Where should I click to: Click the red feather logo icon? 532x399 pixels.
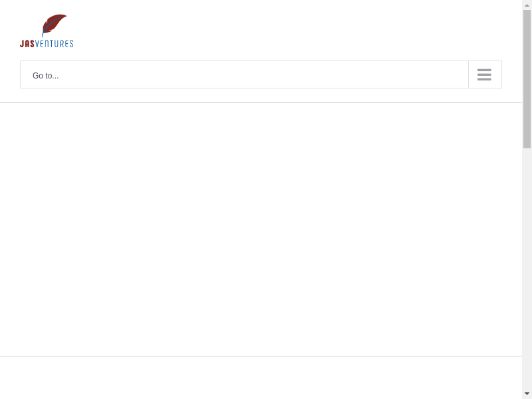click(x=53, y=25)
